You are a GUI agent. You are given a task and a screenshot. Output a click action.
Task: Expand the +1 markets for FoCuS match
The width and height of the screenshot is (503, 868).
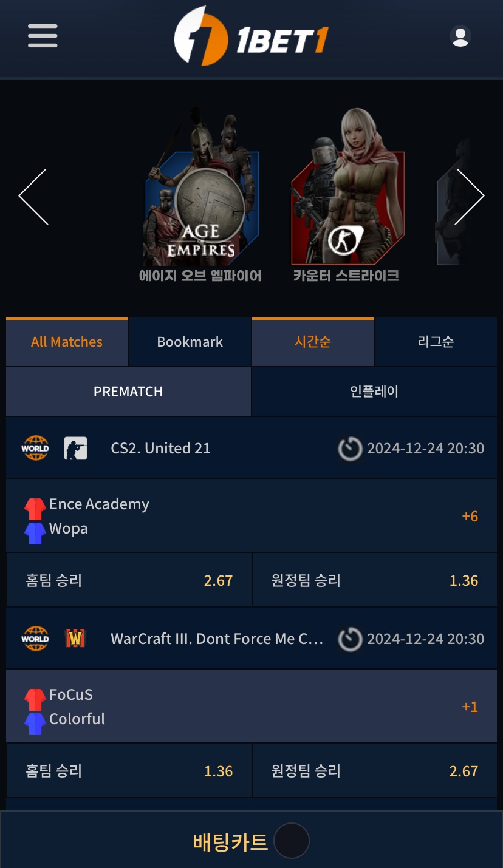point(470,707)
